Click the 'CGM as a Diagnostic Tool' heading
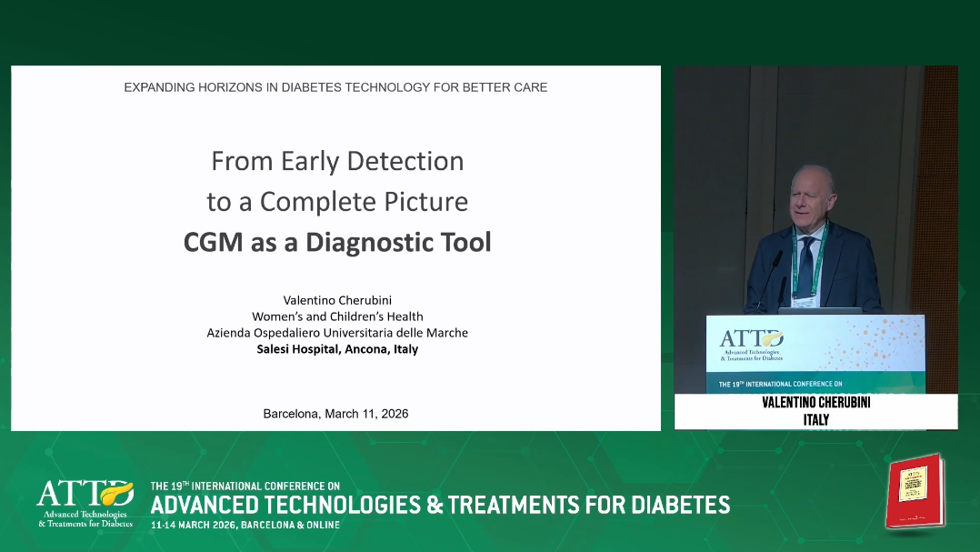This screenshot has width=980, height=552. 337,243
